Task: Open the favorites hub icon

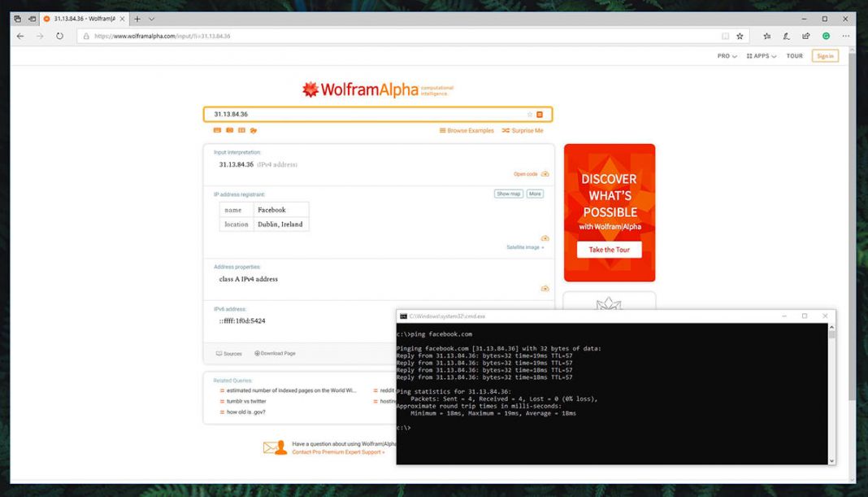Action: [x=766, y=36]
